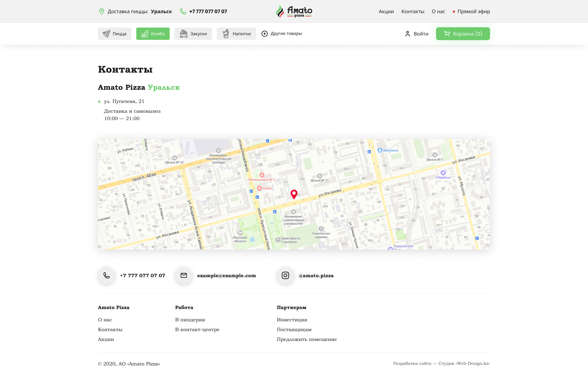This screenshot has width=588, height=374.
Task: Click the snacks plate icon
Action: (x=183, y=34)
